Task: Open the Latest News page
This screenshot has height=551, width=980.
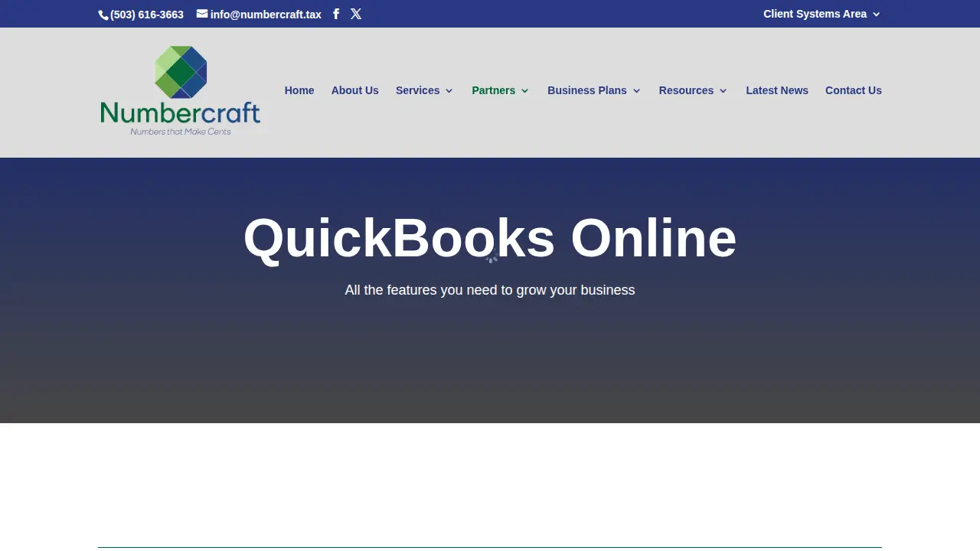Action: 777,90
